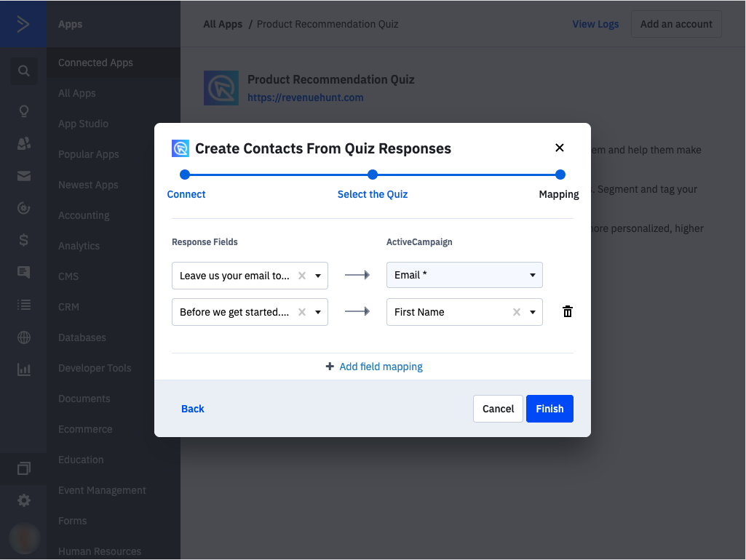Select Documents category
746x560 pixels.
click(x=84, y=399)
